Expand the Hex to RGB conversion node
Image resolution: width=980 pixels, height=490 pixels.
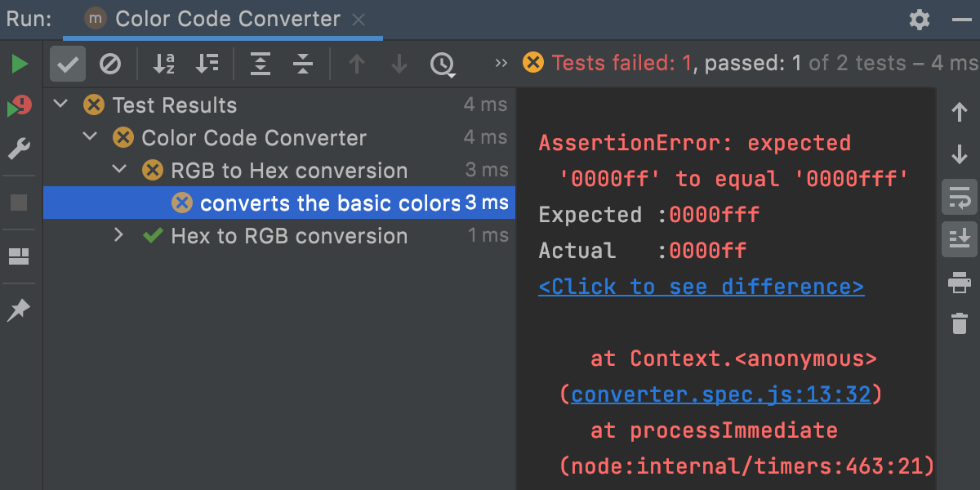click(119, 235)
